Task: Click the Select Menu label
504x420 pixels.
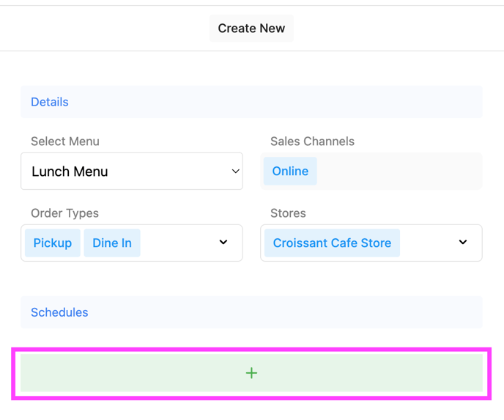Action: [65, 141]
